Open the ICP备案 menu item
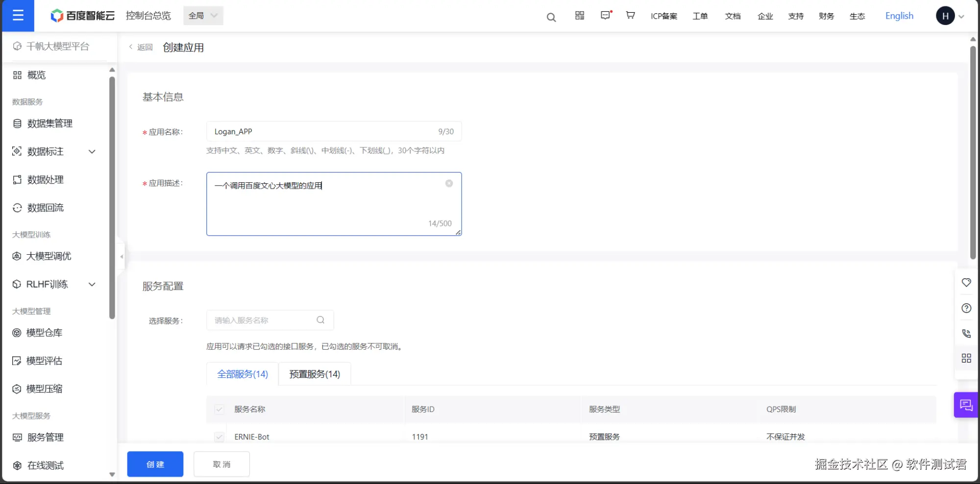This screenshot has height=484, width=980. (664, 16)
